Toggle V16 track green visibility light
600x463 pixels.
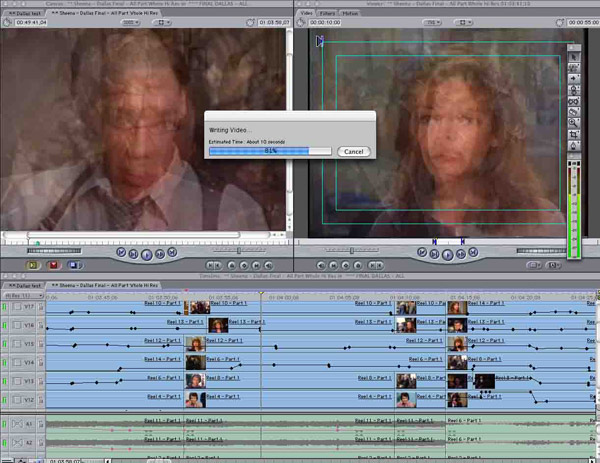click(5, 326)
